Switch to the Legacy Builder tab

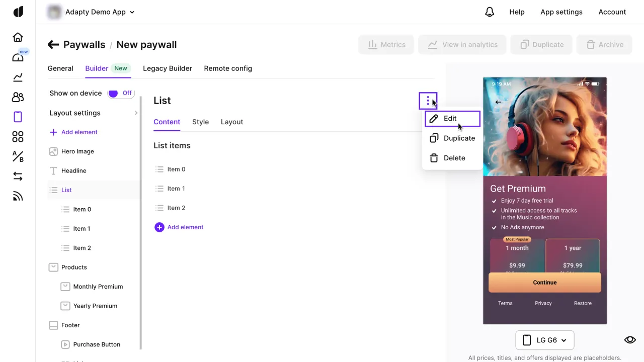coord(168,68)
